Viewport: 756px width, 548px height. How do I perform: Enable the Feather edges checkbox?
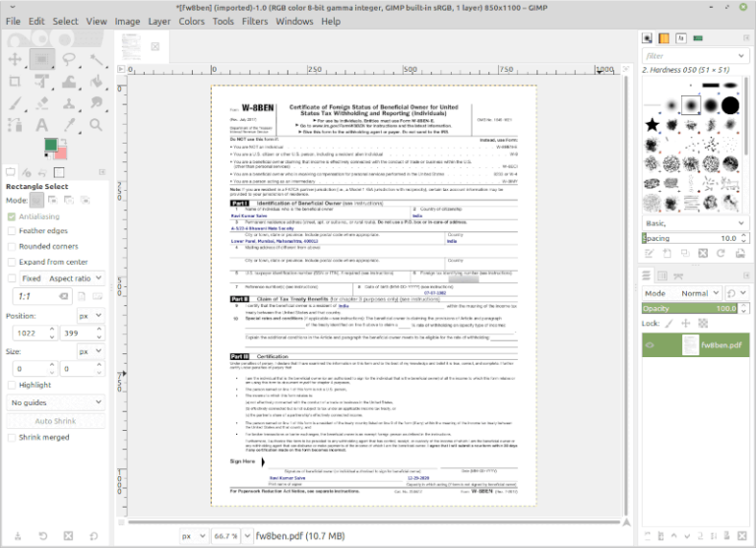[x=12, y=230]
